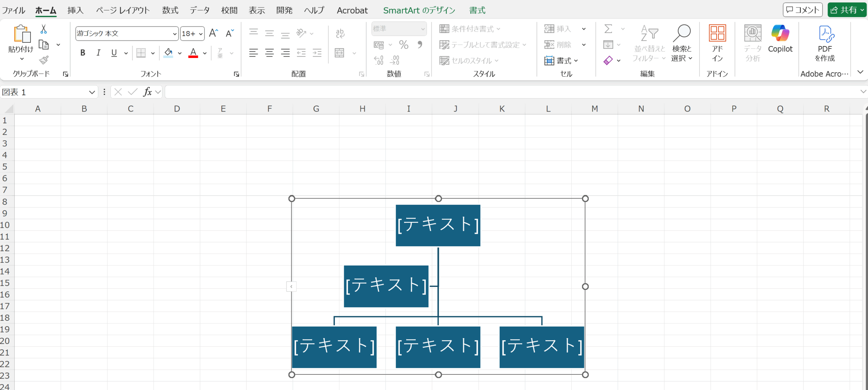Toggle center text alignment

270,53
